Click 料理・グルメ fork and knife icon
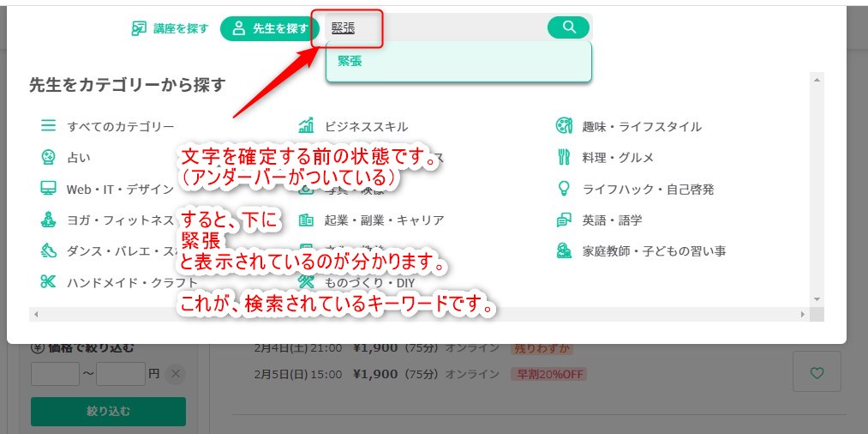The image size is (868, 434). pos(564,158)
